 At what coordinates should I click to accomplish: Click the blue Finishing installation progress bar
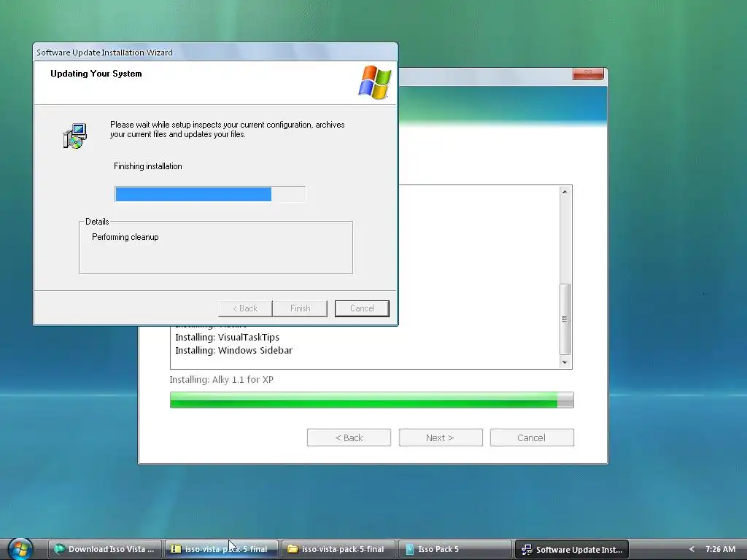click(x=210, y=194)
